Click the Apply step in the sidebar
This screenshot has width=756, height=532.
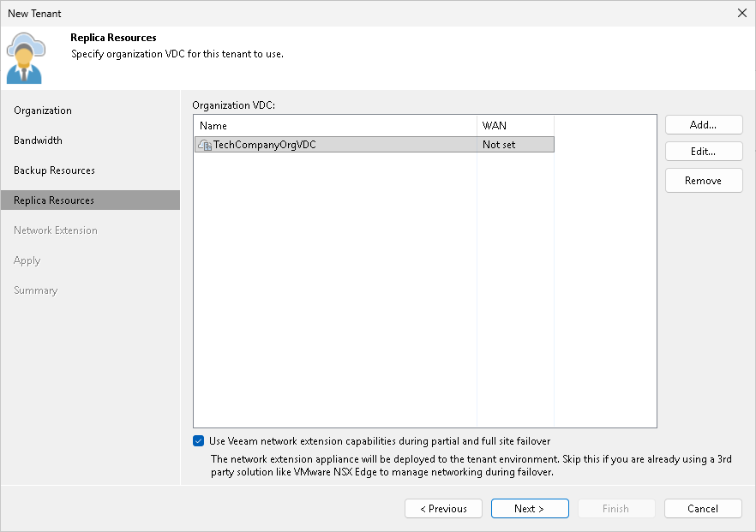coord(27,260)
